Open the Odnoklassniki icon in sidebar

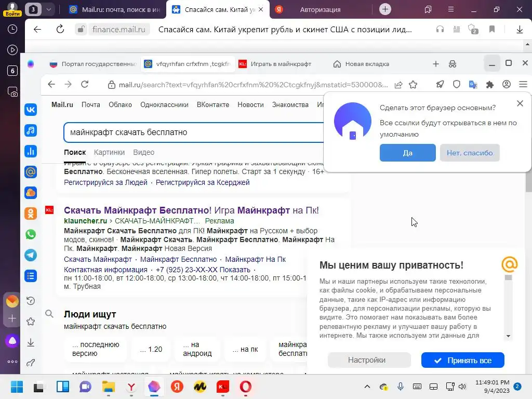pyautogui.click(x=31, y=214)
